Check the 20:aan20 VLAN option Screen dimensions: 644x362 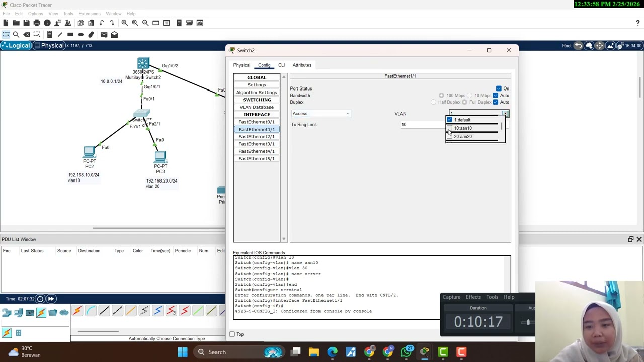449,137
